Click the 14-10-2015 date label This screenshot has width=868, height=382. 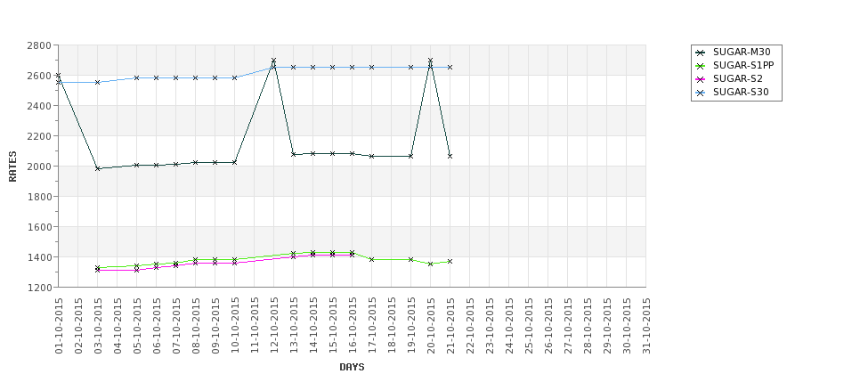coord(313,326)
